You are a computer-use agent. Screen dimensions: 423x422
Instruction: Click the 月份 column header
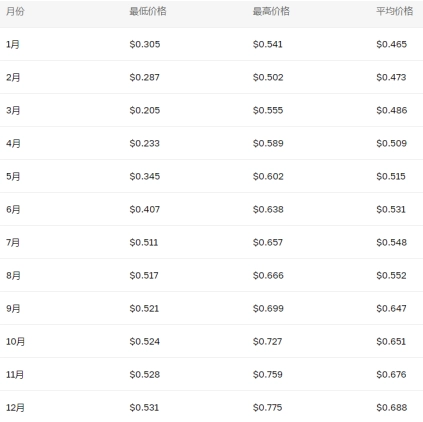pos(15,11)
